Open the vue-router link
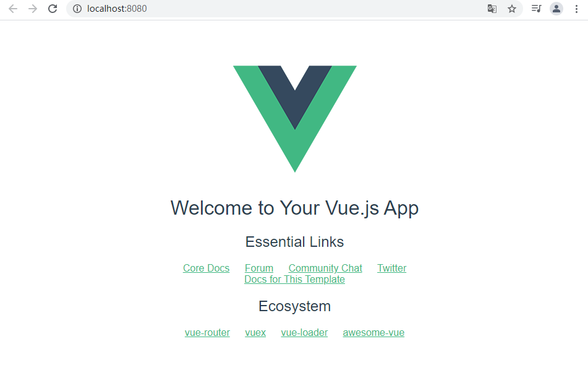Image resolution: width=588 pixels, height=365 pixels. coord(207,333)
